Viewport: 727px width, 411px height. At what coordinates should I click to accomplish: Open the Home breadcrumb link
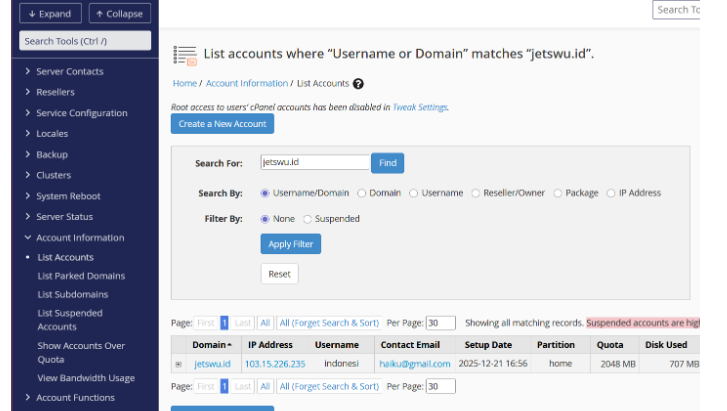click(x=185, y=83)
